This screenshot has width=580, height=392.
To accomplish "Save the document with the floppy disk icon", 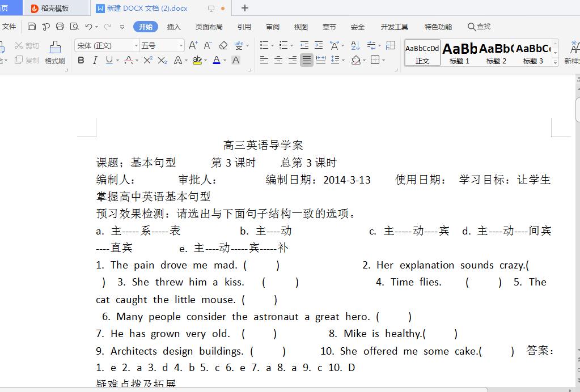I will point(32,27).
